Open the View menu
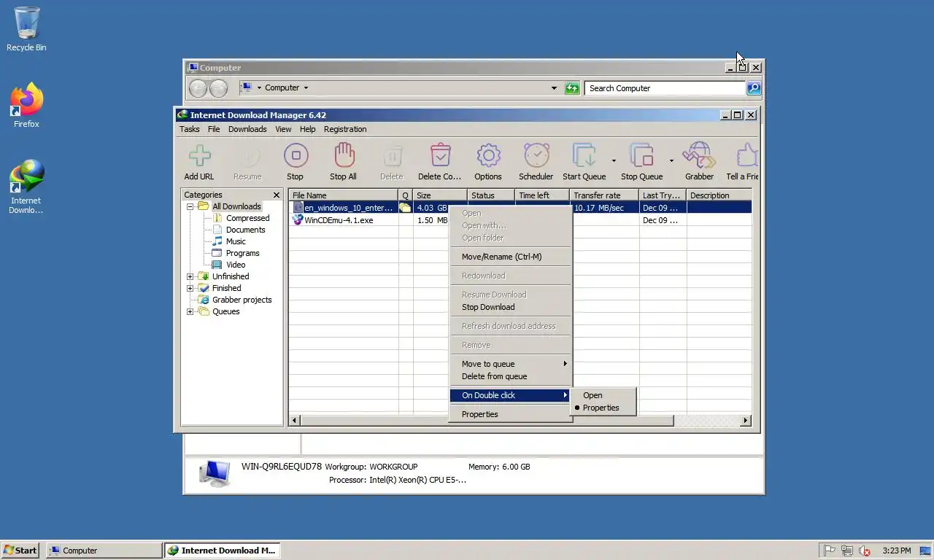934x560 pixels. [x=283, y=129]
